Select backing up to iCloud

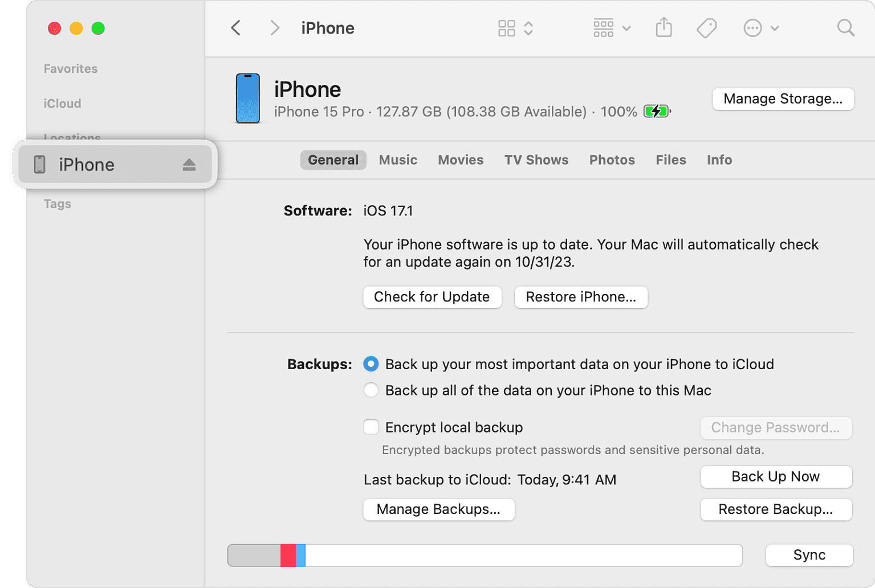tap(371, 364)
